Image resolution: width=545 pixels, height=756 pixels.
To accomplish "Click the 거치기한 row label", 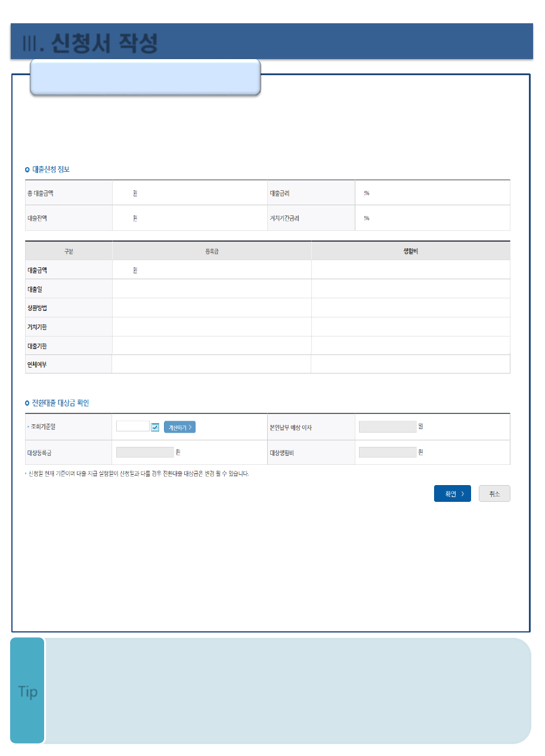I will coord(37,327).
